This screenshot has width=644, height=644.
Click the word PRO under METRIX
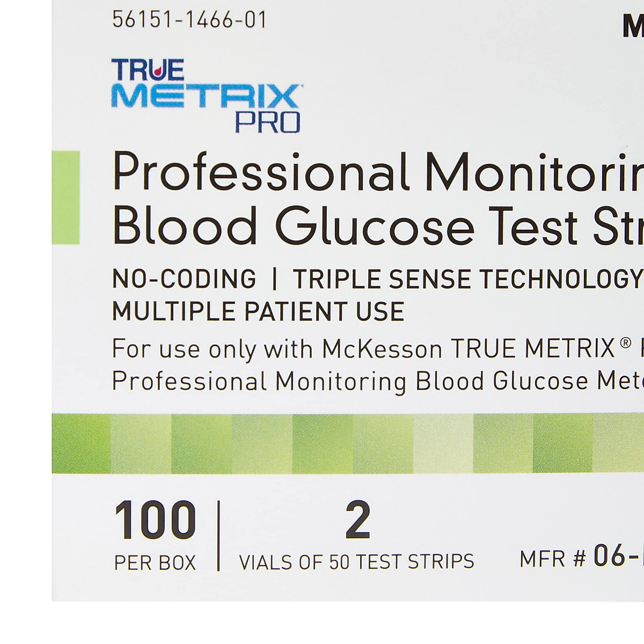pyautogui.click(x=267, y=122)
